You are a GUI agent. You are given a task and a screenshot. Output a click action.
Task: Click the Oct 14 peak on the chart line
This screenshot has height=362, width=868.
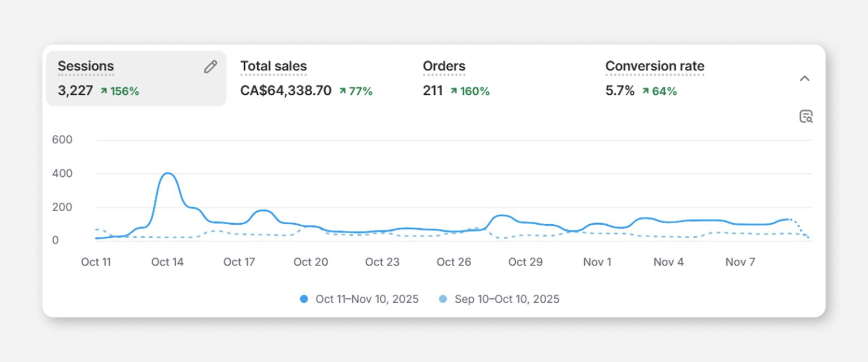167,173
